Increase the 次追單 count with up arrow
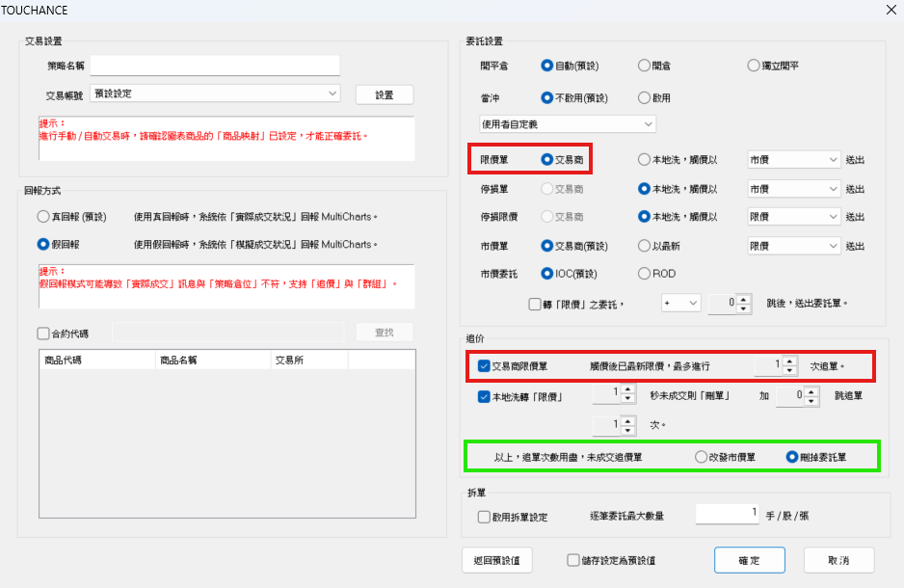 [x=789, y=361]
